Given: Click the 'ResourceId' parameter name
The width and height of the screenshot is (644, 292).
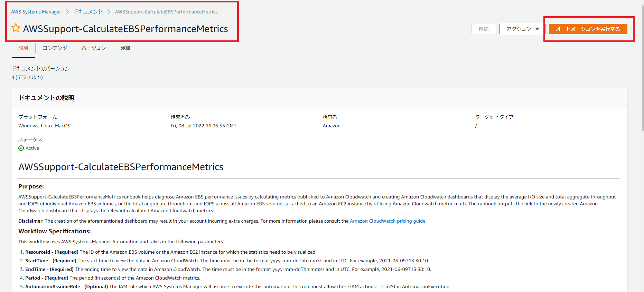Looking at the screenshot, I should (x=38, y=252).
